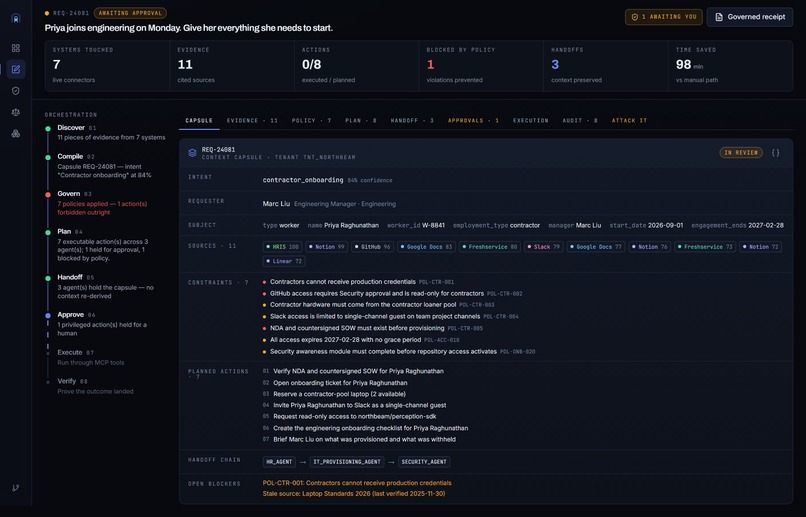Switch to the Handoff · 3 tab
Image resolution: width=806 pixels, height=517 pixels.
412,121
